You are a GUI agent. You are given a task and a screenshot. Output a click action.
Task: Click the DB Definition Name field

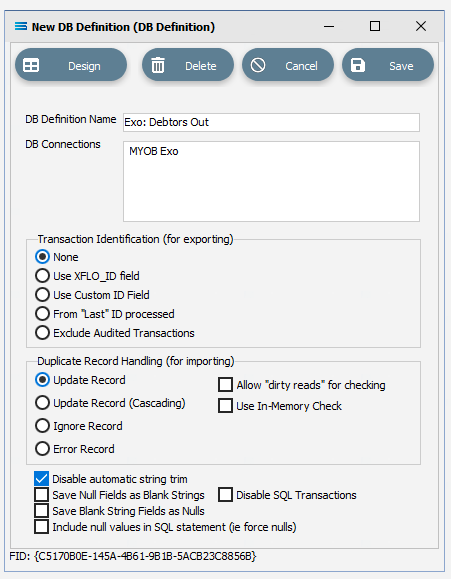271,122
